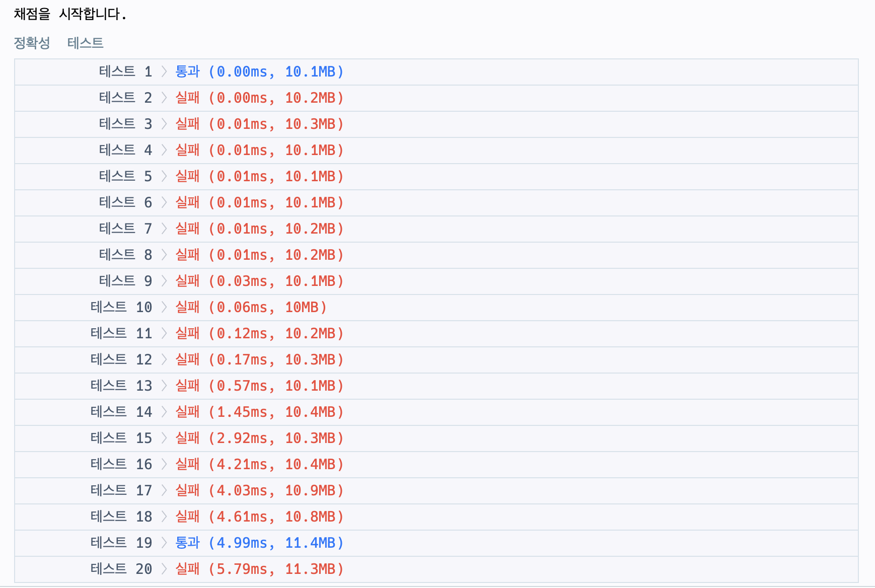The image size is (875, 588).
Task: Click 테스트 17 result '실패 (4.03ms, 10.9MB)'
Action: pyautogui.click(x=259, y=490)
